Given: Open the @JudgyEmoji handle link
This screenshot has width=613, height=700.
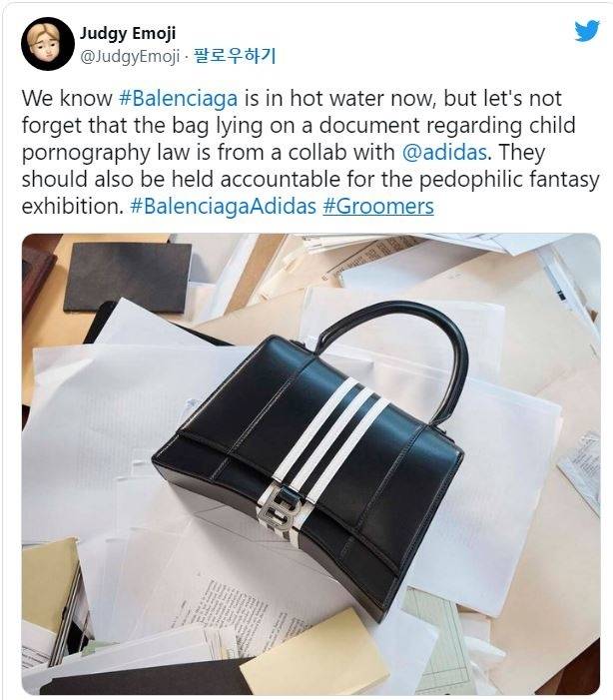Looking at the screenshot, I should (x=130, y=56).
